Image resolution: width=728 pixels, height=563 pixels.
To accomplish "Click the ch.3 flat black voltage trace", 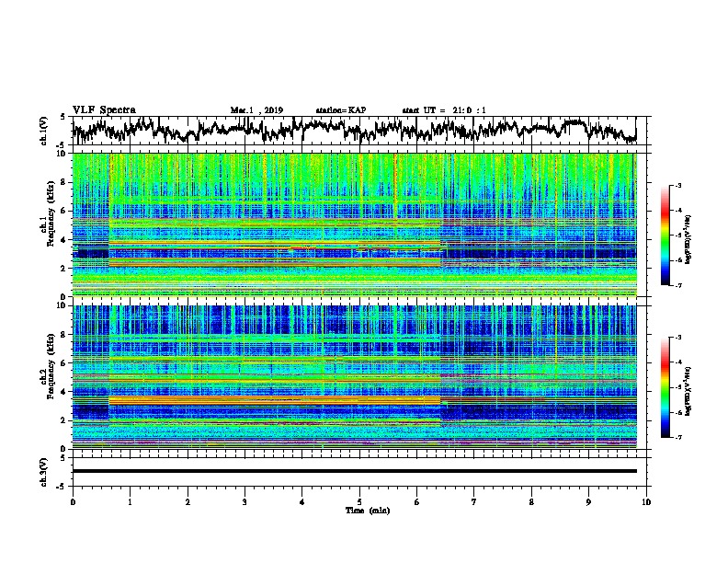I will (x=354, y=471).
